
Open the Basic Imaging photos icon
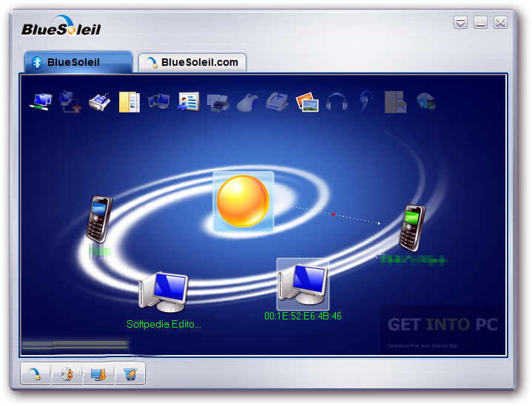[x=307, y=102]
